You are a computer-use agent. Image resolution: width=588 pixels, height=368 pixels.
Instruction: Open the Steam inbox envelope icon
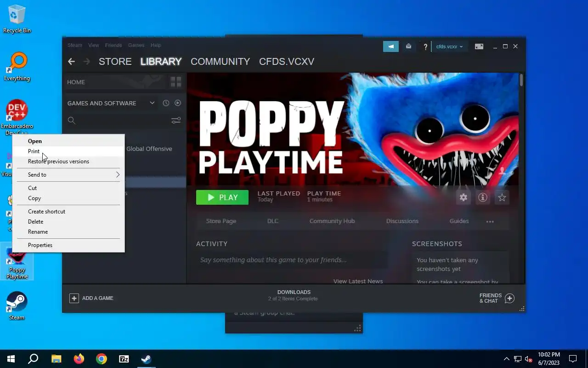coord(408,46)
